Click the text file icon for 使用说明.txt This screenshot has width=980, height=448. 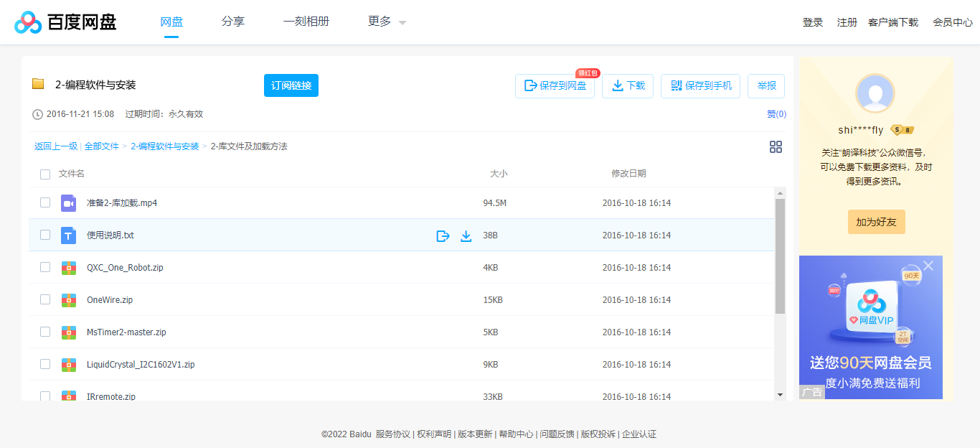coord(68,235)
